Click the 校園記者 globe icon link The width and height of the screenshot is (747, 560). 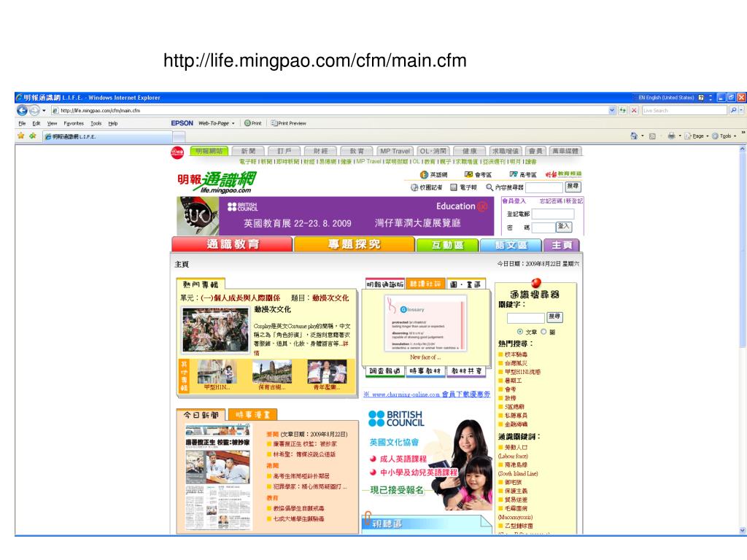426,187
